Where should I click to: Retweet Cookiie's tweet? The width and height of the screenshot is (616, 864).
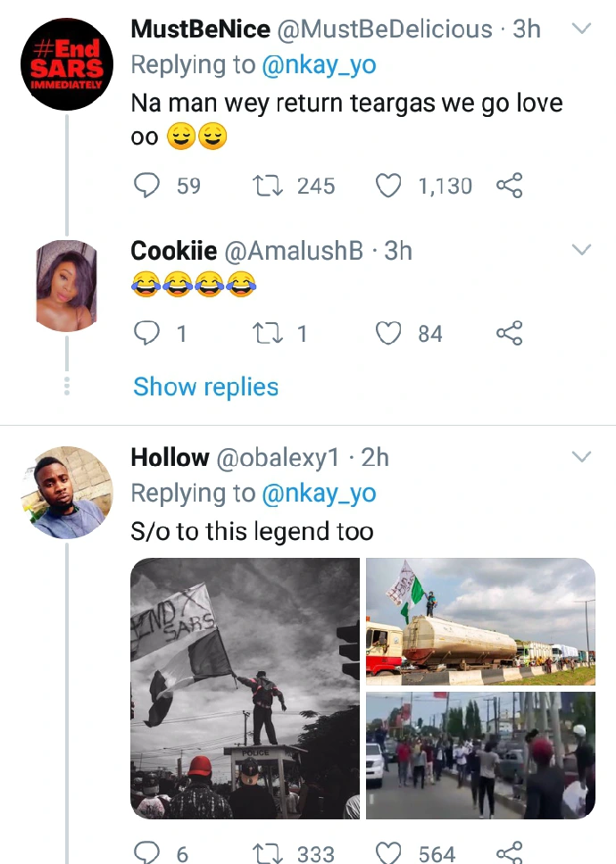click(x=265, y=334)
